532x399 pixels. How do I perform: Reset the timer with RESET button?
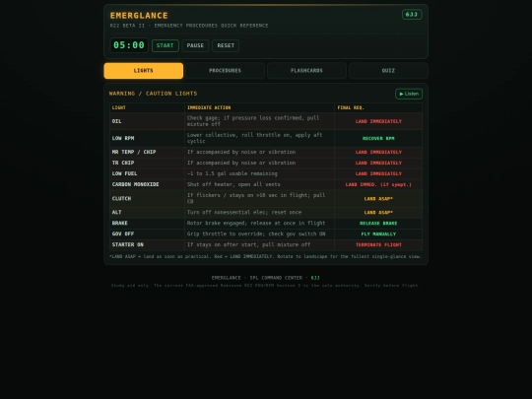tap(226, 45)
